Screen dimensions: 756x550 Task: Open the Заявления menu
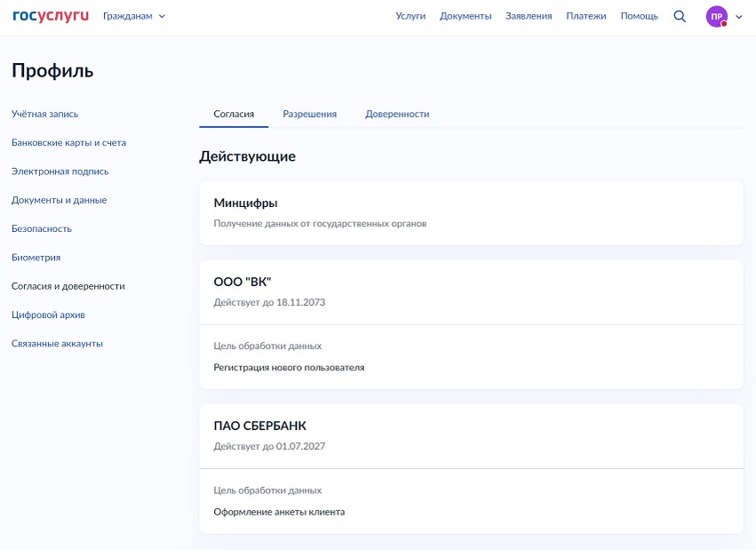tap(529, 16)
